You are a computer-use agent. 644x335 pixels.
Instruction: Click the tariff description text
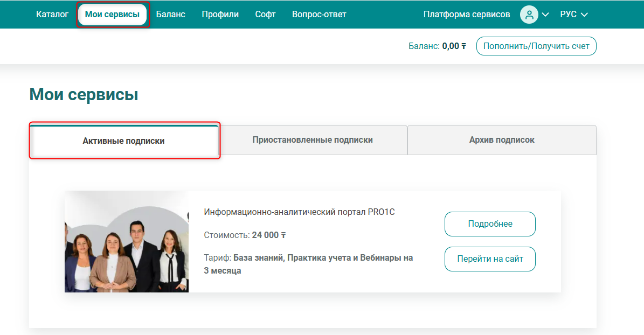pyautogui.click(x=308, y=264)
